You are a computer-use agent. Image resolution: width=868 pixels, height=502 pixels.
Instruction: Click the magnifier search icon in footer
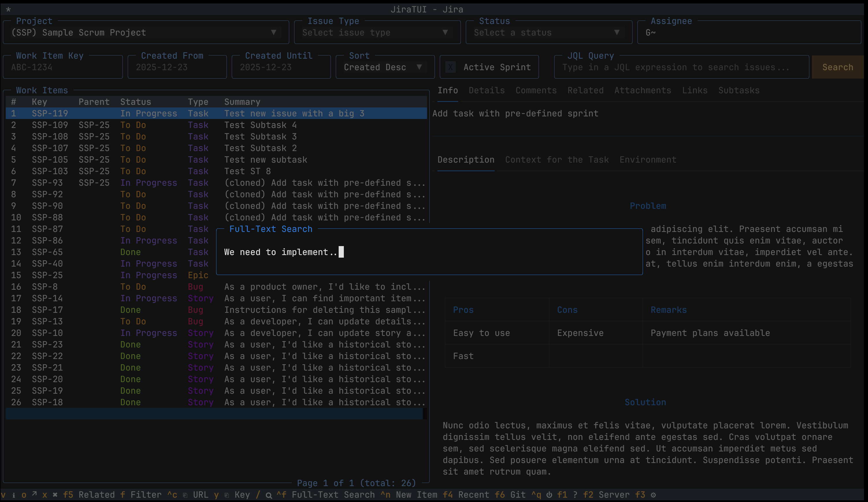(x=269, y=495)
